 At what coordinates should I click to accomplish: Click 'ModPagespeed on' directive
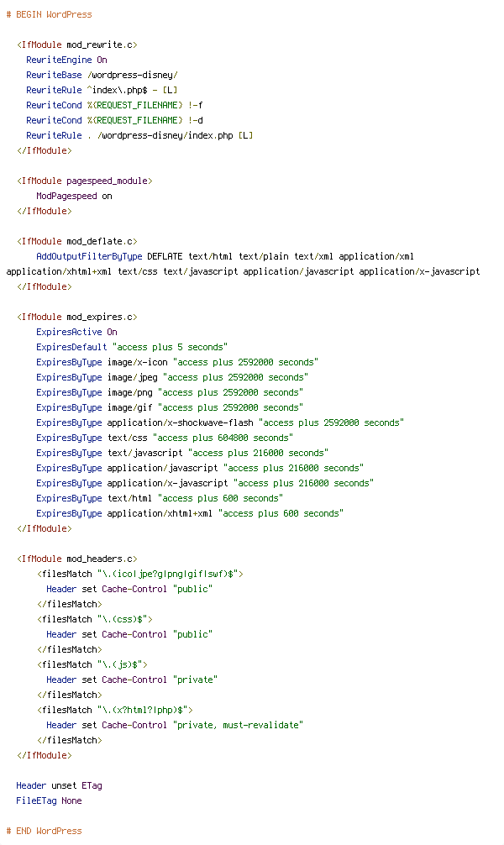pos(75,197)
